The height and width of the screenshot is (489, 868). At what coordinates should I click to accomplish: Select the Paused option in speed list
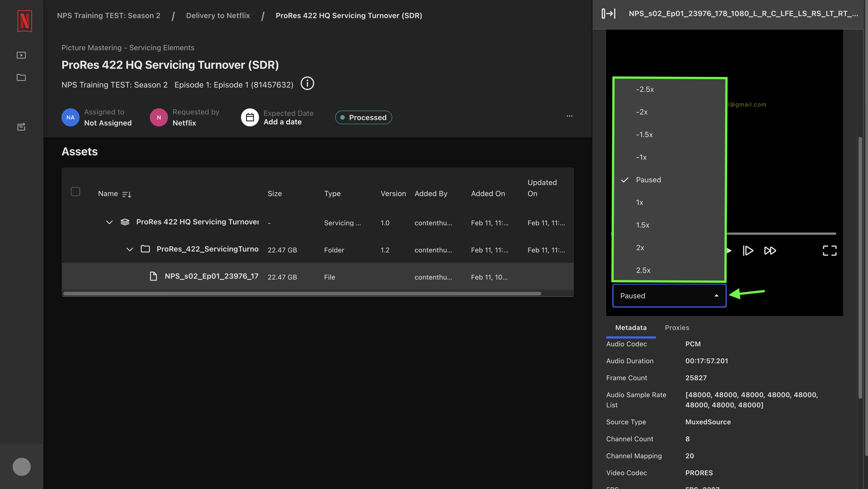tap(670, 180)
